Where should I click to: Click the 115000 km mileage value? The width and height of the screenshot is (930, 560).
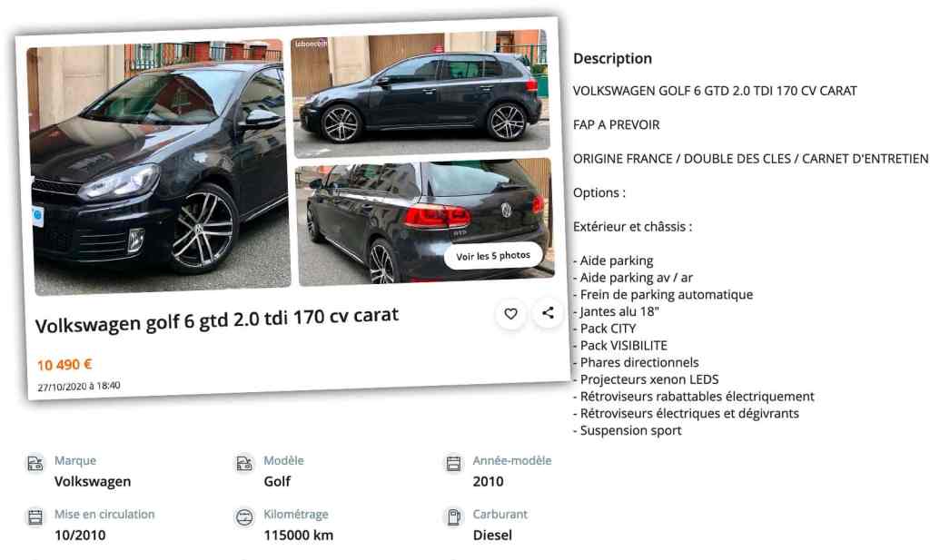point(298,535)
